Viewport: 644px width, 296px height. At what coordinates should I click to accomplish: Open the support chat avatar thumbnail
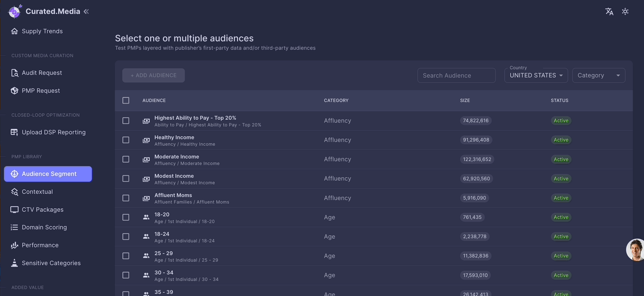[x=636, y=250]
